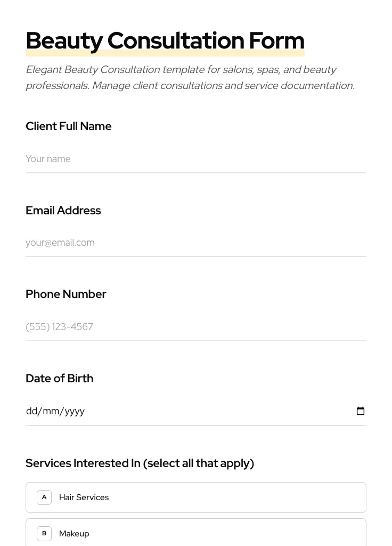Click the letter B key badge
This screenshot has width=392, height=546.
[44, 534]
